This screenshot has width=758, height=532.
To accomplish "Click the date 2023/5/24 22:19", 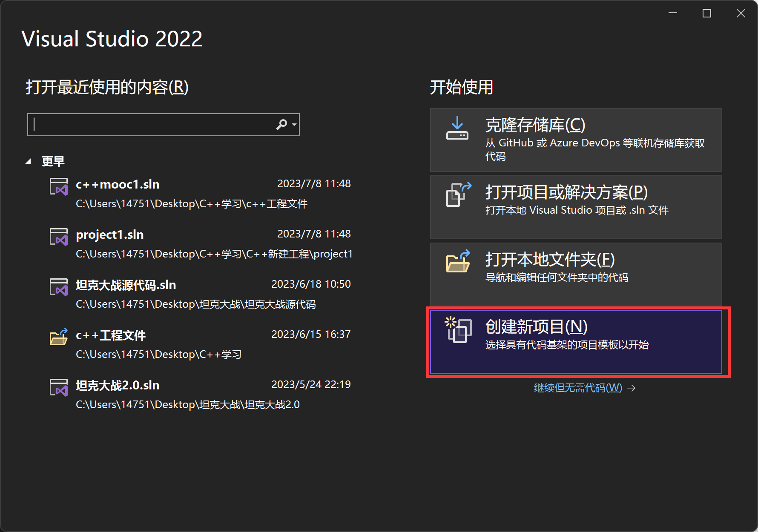I will tap(311, 384).
